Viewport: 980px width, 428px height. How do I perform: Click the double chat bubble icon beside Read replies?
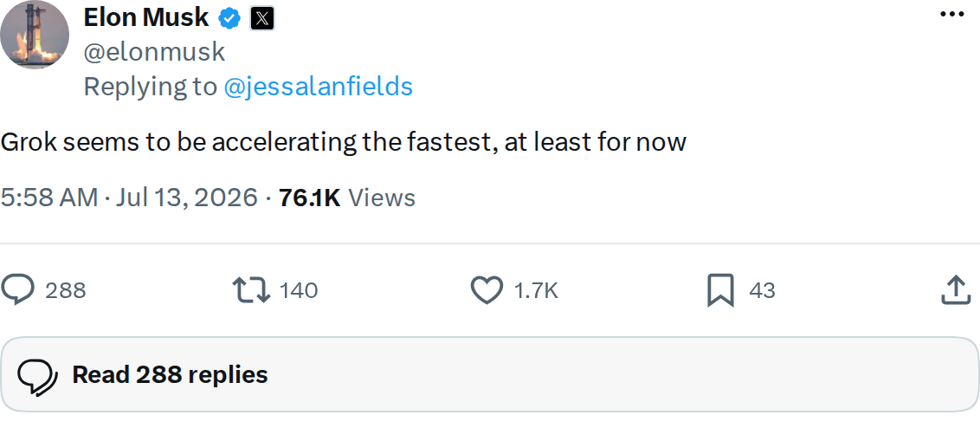(37, 376)
